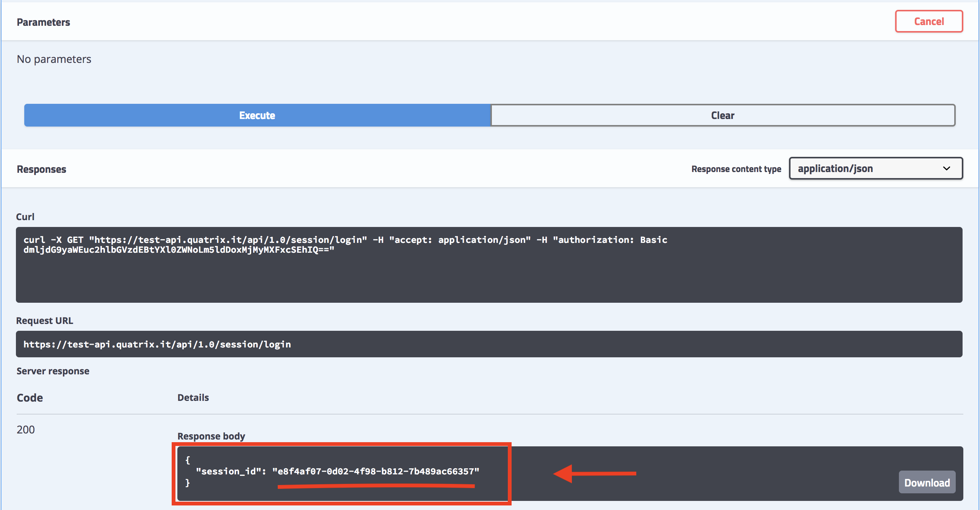Screen dimensions: 980x510
Task: Click the Response body label
Action: click(x=211, y=436)
